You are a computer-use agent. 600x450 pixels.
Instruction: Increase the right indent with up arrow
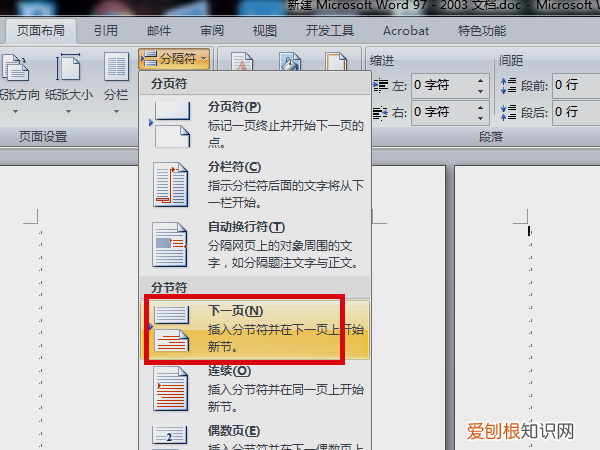481,108
